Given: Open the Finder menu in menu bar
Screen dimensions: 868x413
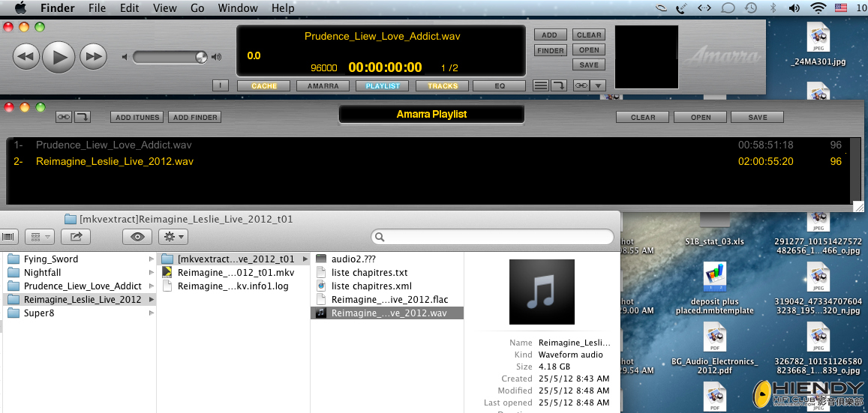Looking at the screenshot, I should coord(58,7).
